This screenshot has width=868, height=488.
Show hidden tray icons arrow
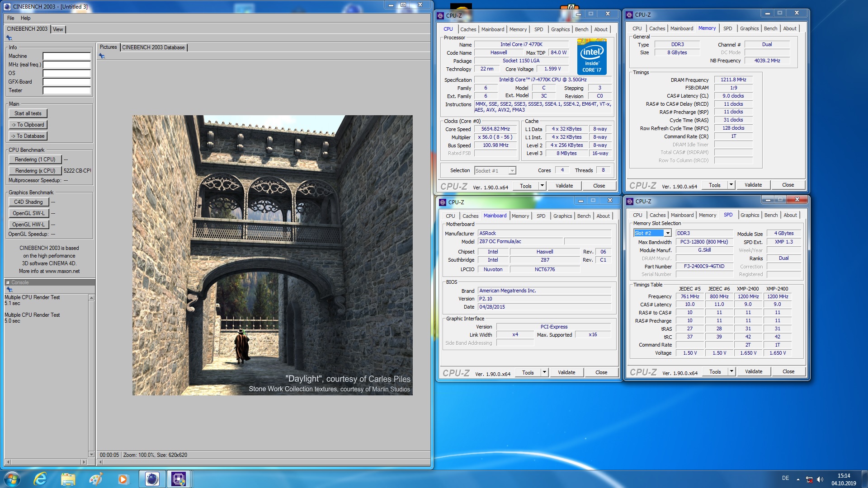point(798,479)
